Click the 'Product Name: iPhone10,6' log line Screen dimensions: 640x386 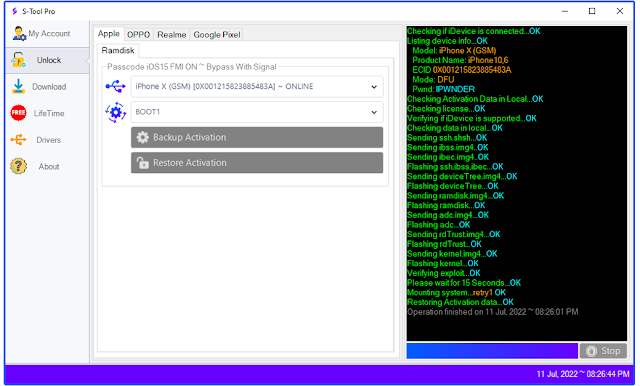tap(460, 60)
